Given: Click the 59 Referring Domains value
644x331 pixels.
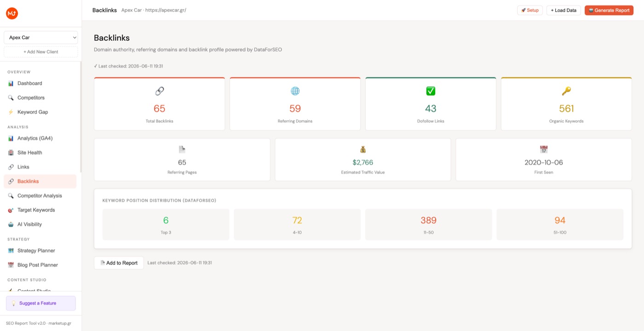Looking at the screenshot, I should [295, 109].
